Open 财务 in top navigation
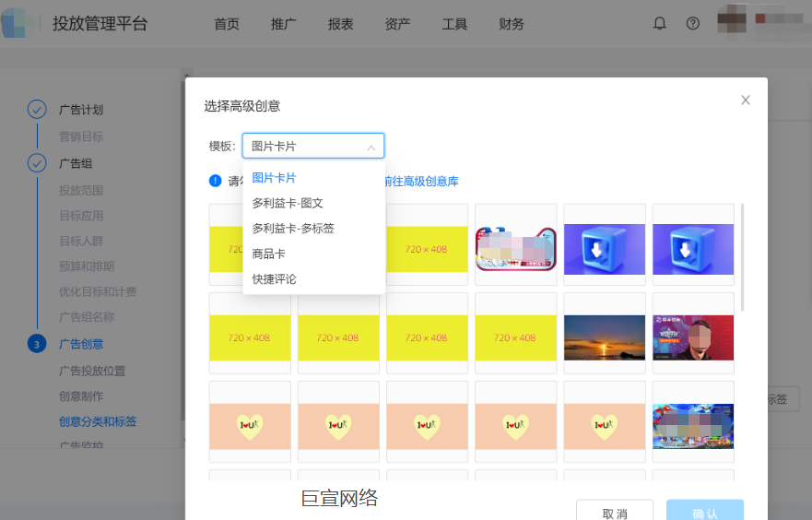 click(512, 24)
